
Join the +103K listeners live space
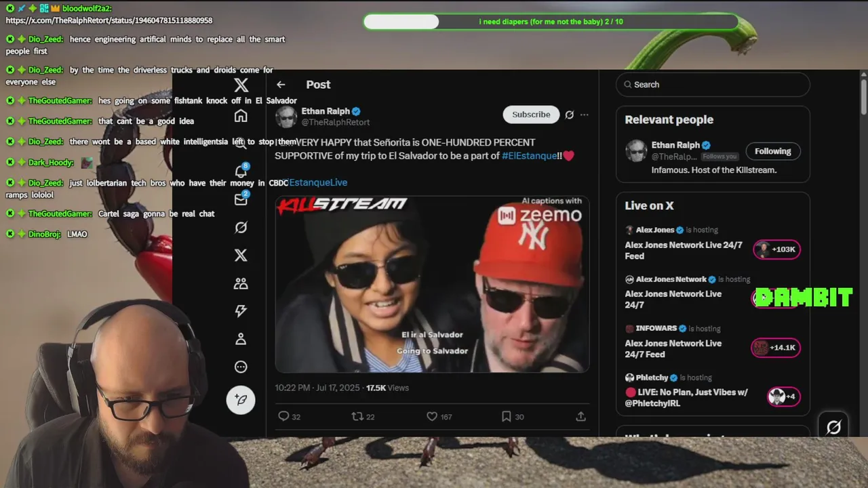pos(776,249)
